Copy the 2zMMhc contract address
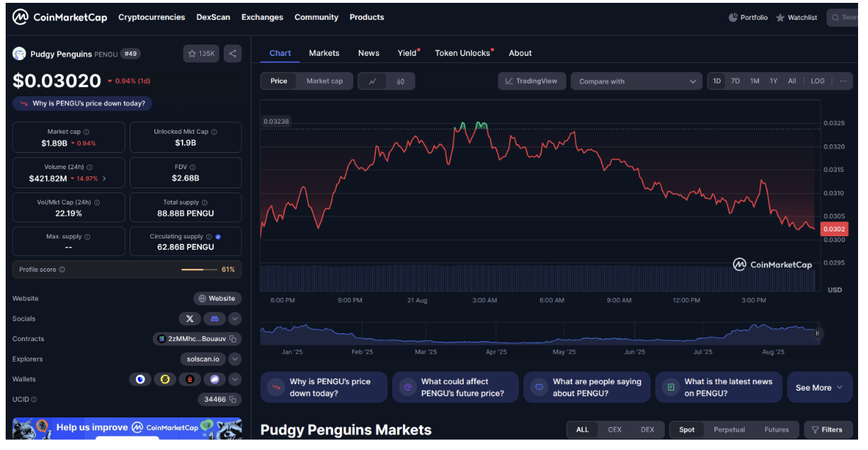Image resolution: width=868 pixels, height=450 pixels. 234,339
